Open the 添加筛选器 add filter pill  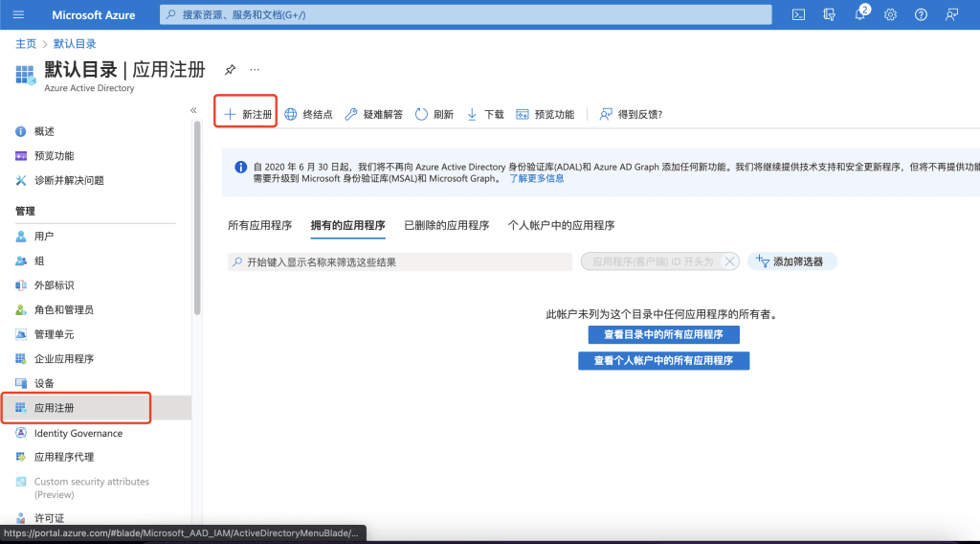click(x=790, y=261)
